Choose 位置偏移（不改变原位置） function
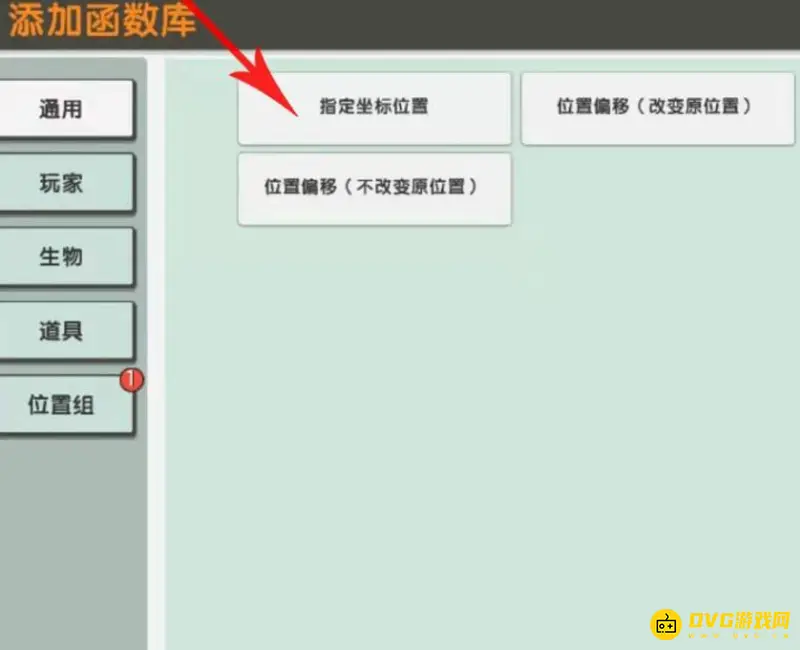800x650 pixels. point(374,190)
